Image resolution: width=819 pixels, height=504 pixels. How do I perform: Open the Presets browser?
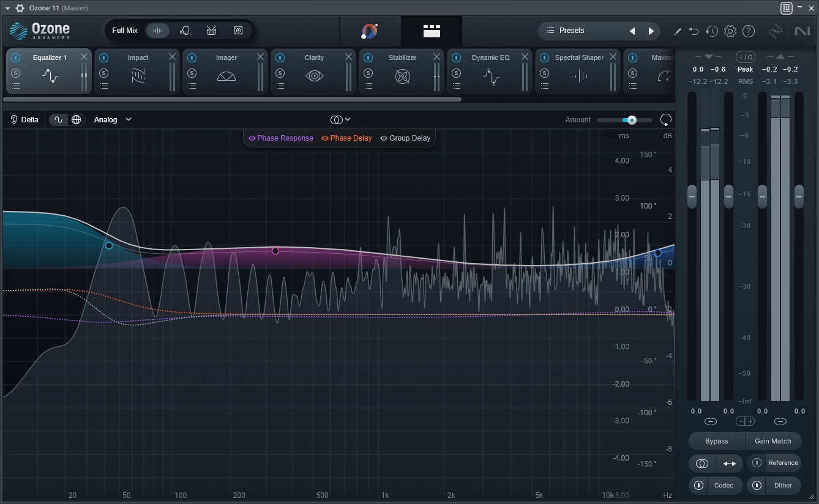pyautogui.click(x=572, y=31)
